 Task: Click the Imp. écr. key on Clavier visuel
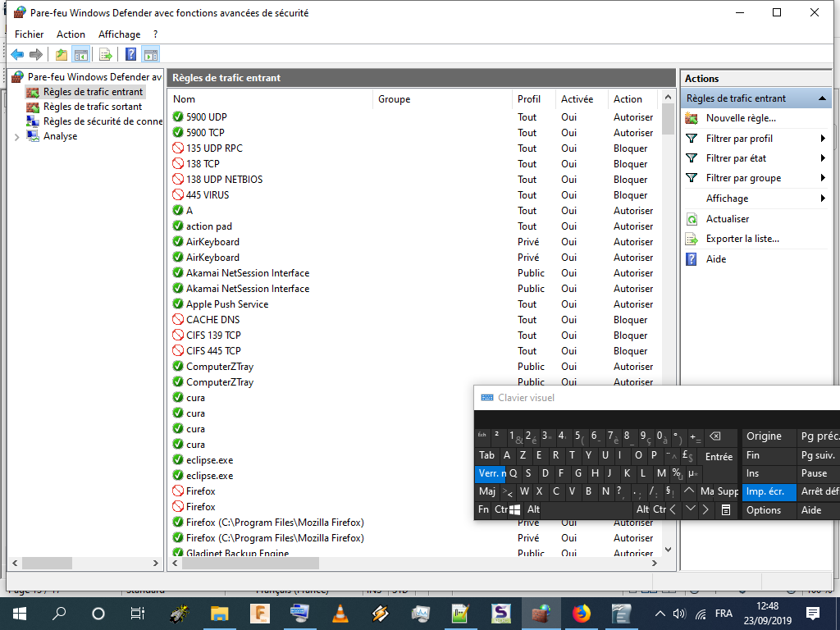[768, 491]
